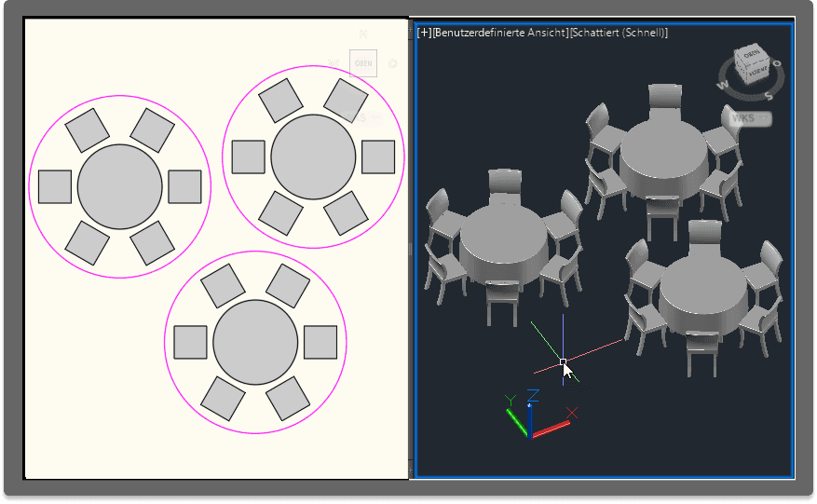Open the Schattiert (Schnell) visual style menu
This screenshot has width=817, height=504.
[x=619, y=33]
